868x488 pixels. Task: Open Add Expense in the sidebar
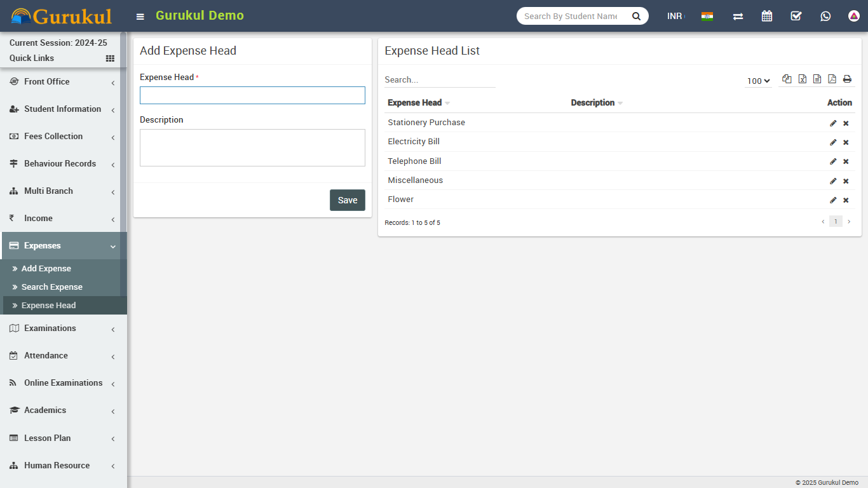point(46,269)
